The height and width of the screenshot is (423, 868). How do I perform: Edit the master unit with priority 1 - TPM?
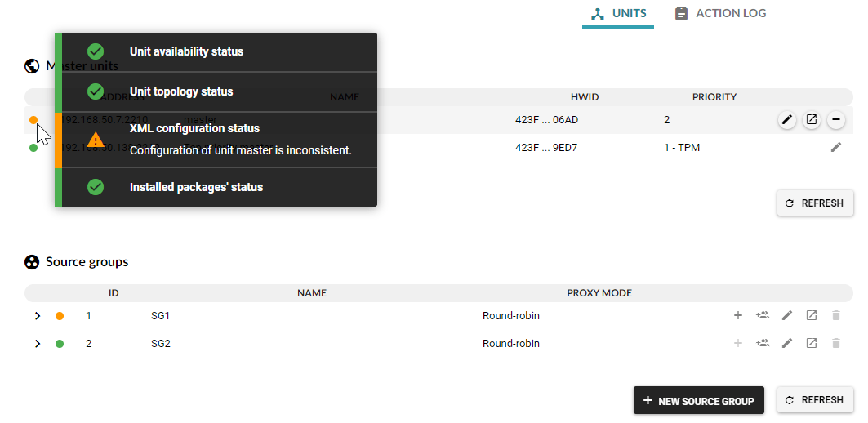[x=835, y=147]
